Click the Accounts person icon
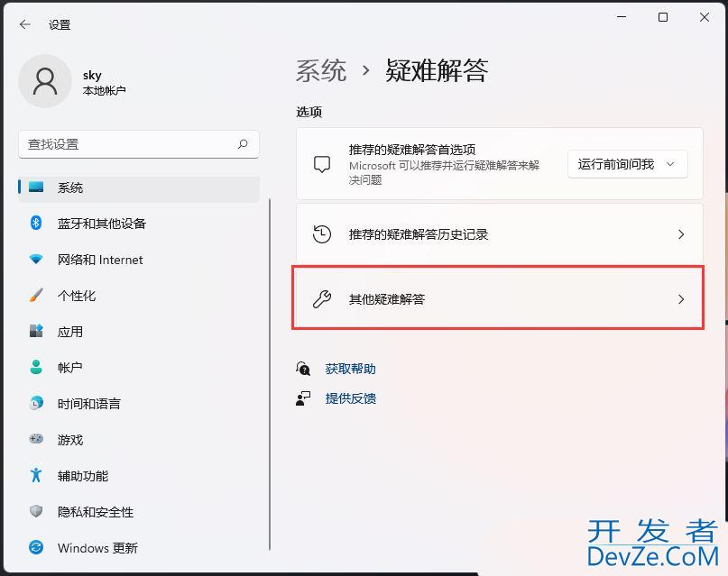Screen dimensions: 728x576 36,367
